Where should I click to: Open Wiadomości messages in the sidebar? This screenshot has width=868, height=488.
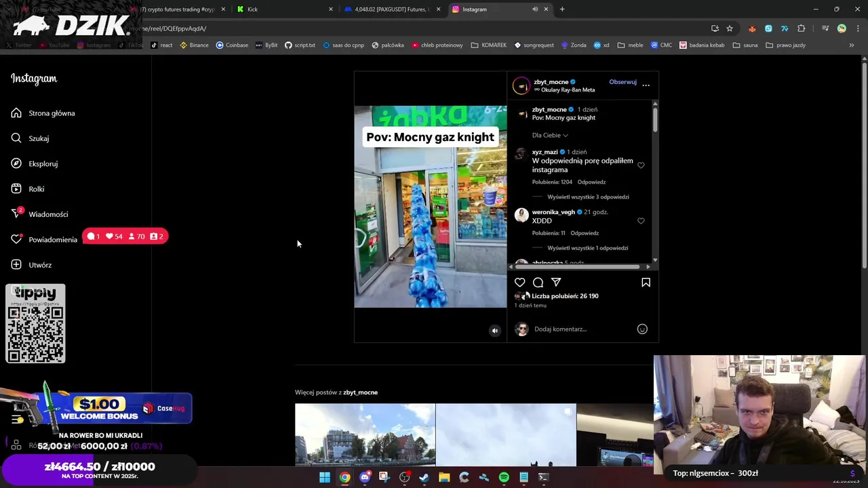39,214
